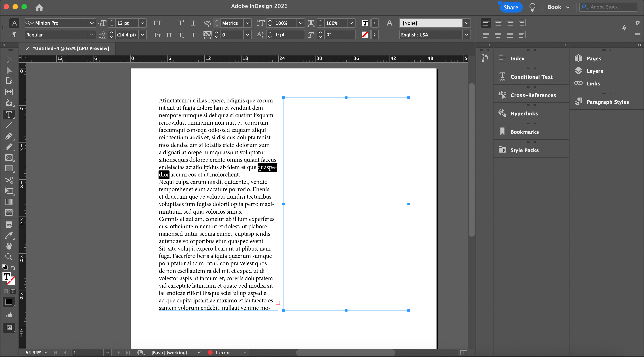644x357 pixels.
Task: Switch to paragraph formatting controls
Action: point(14,34)
